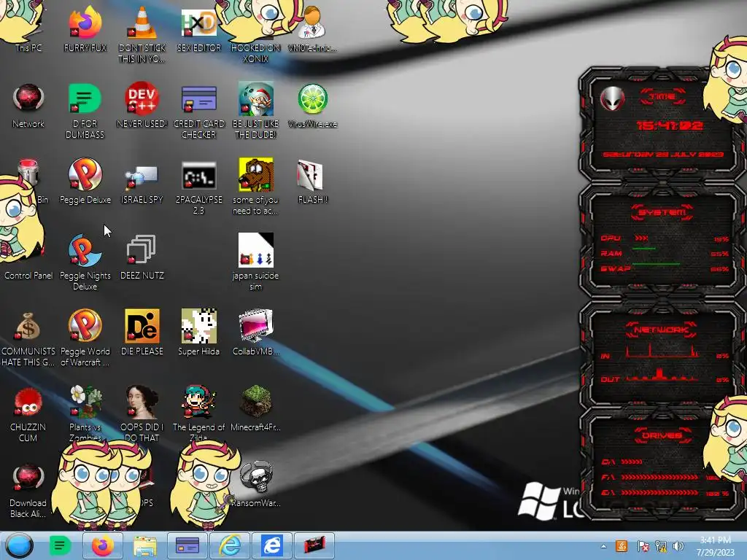Viewport: 747px width, 560px height.
Task: Open green document app in taskbar
Action: pos(60,545)
